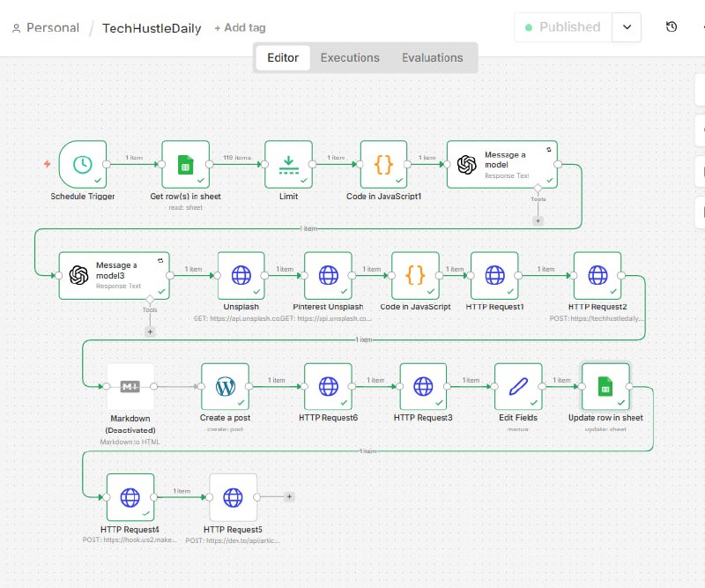Image resolution: width=705 pixels, height=588 pixels.
Task: Click the red trigger lightning bolt icon
Action: (x=48, y=164)
